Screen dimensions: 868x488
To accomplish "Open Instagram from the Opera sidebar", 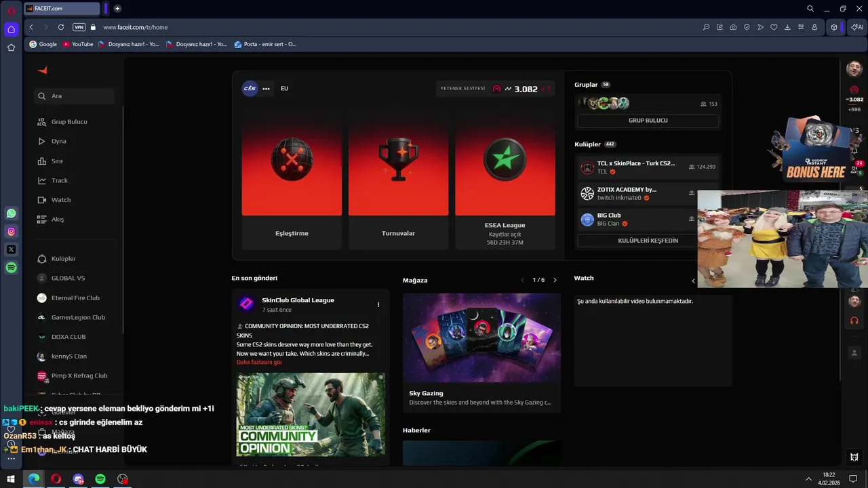I will 11,232.
